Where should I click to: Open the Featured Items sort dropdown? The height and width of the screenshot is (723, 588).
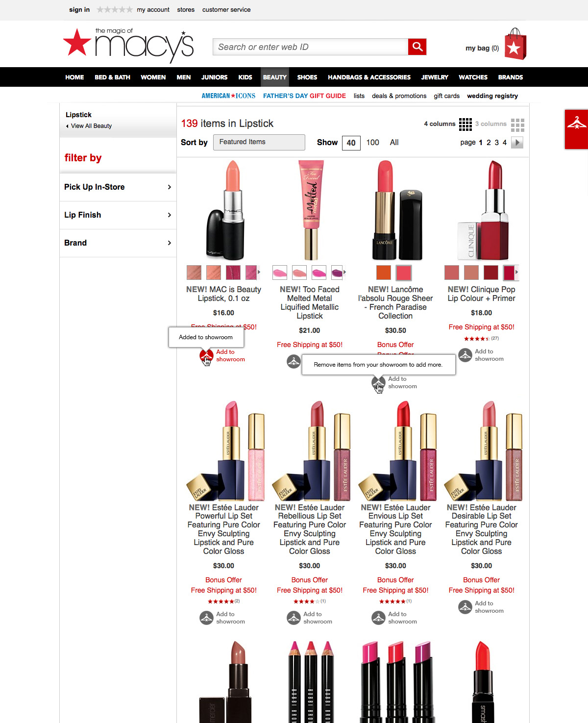coord(259,142)
